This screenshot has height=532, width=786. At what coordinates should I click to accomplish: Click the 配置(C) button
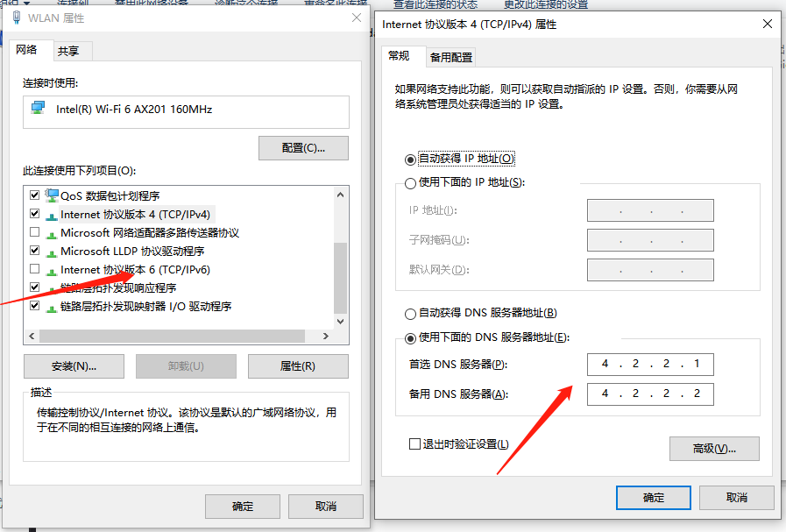pyautogui.click(x=302, y=147)
